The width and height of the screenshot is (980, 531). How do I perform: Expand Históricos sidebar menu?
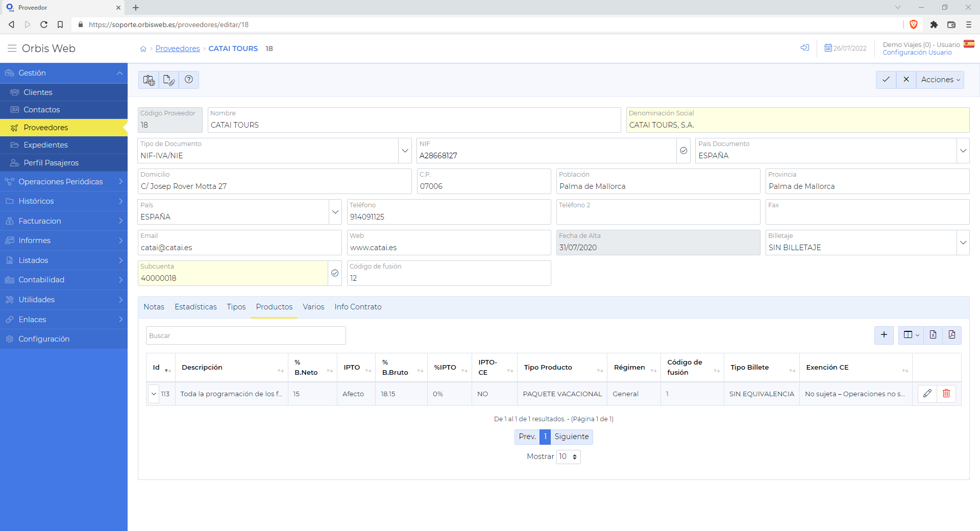64,201
